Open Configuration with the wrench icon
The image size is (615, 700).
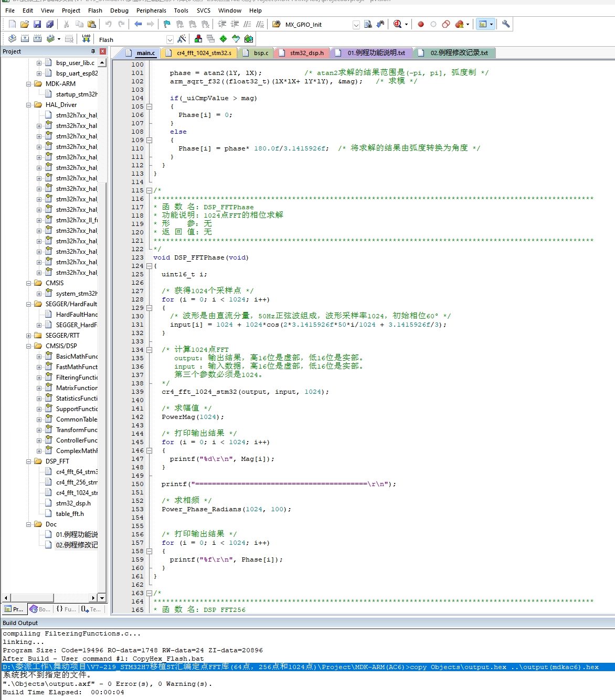[x=506, y=24]
